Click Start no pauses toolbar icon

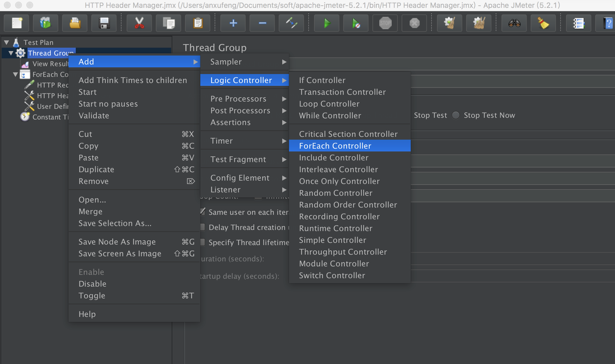click(356, 23)
